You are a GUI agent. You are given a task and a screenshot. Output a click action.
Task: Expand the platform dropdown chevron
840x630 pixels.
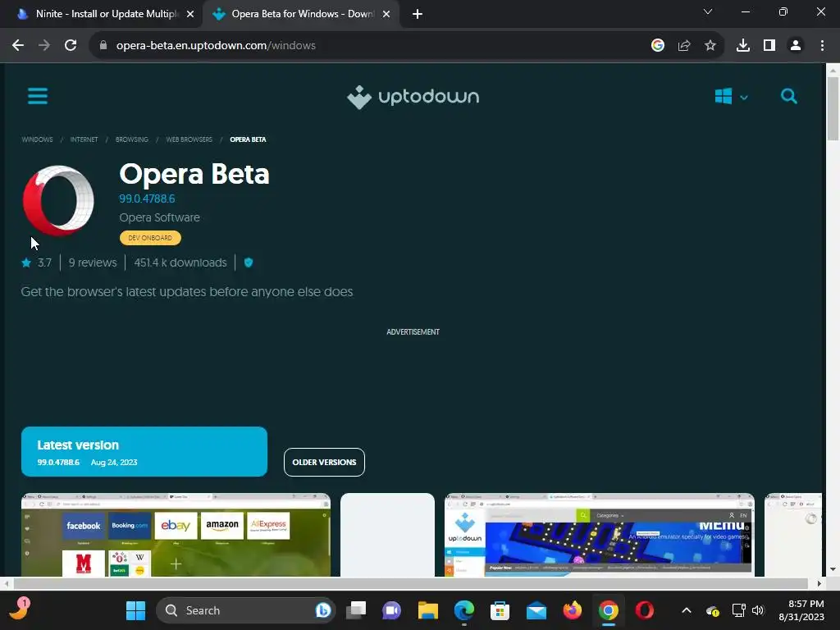point(743,98)
